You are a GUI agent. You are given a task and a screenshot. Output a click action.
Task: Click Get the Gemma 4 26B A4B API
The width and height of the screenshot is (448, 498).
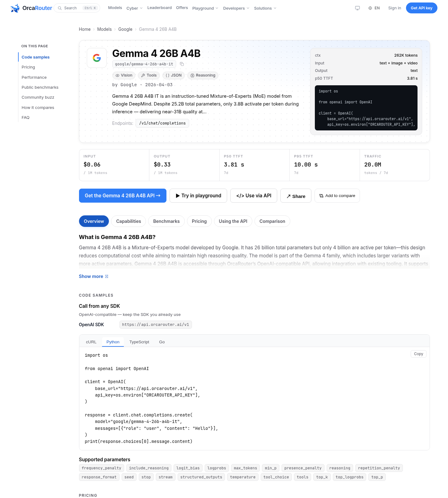[123, 196]
